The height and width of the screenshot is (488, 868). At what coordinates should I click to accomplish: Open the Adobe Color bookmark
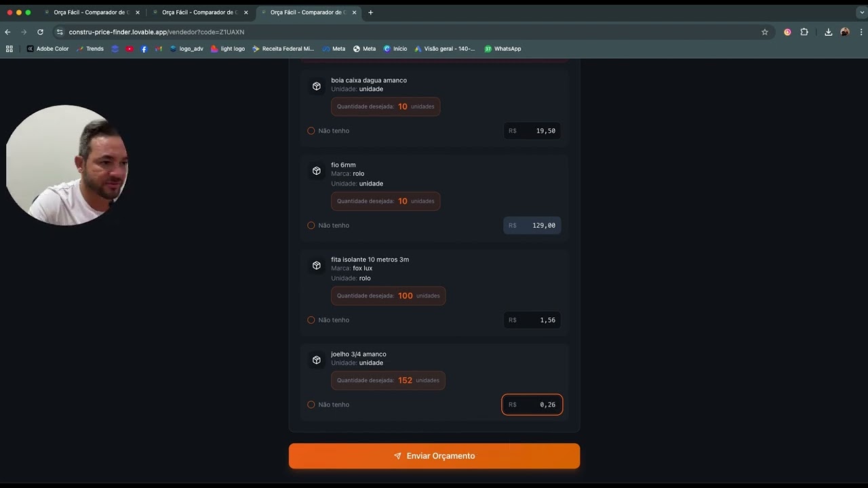(x=47, y=49)
